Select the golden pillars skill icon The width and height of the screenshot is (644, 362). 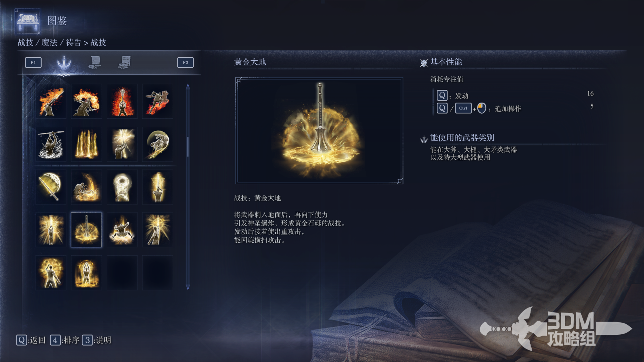[x=87, y=144]
